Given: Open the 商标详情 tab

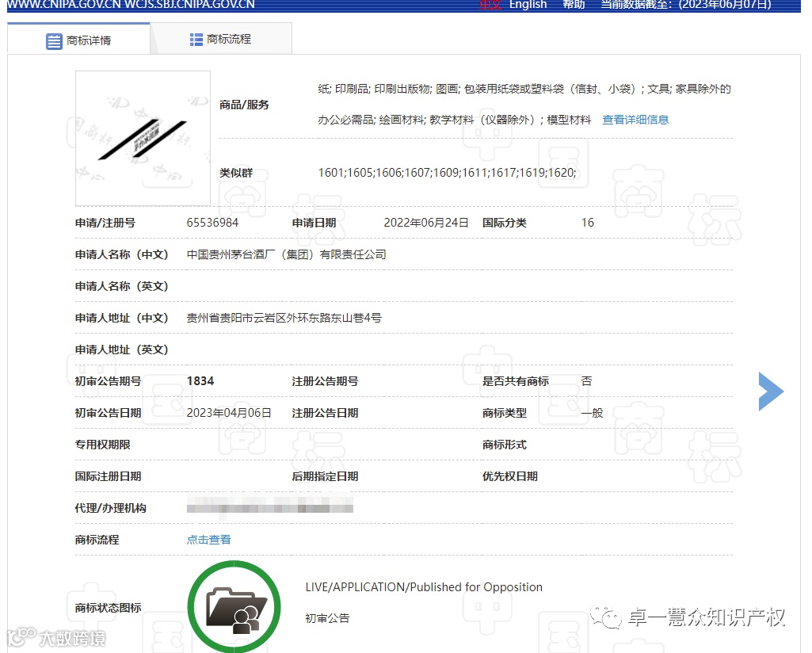Looking at the screenshot, I should click(78, 40).
